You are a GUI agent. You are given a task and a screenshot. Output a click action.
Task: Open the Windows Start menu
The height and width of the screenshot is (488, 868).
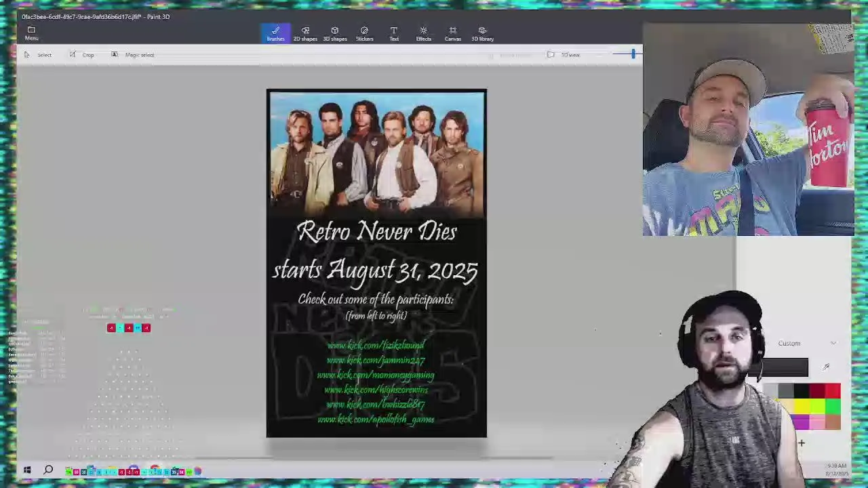pos(27,470)
